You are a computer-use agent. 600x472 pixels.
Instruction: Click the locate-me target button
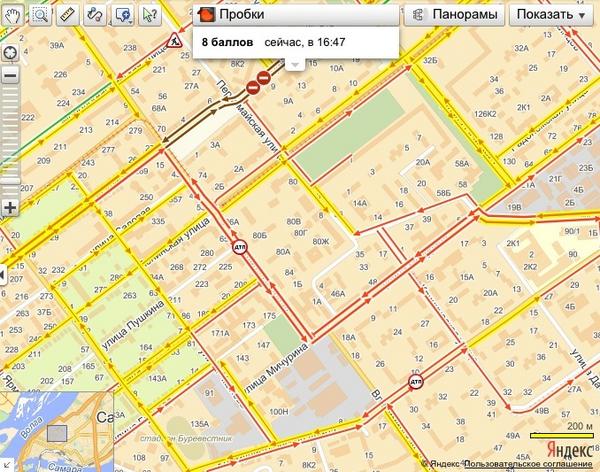click(10, 52)
